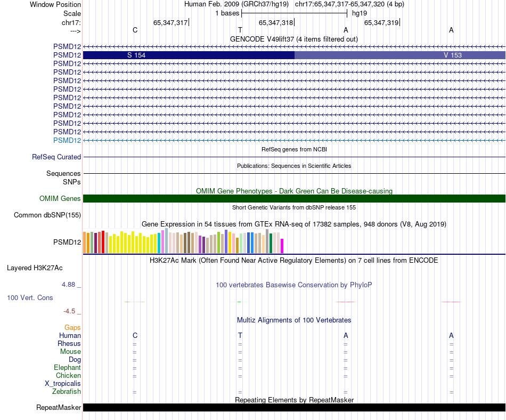This screenshot has height=420, width=506.
Task: Click the Layered H3K27Ac track label
Action: (x=35, y=268)
